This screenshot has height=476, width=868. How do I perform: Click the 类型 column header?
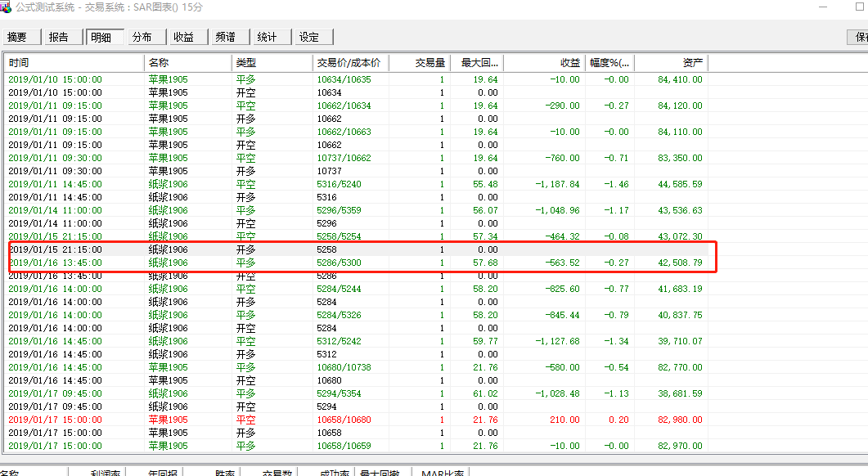[272, 63]
